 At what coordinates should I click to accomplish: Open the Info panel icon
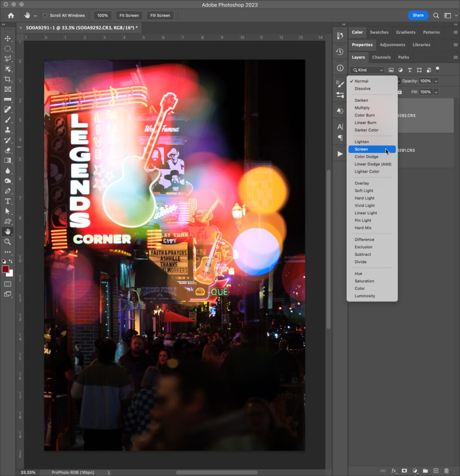click(x=340, y=68)
